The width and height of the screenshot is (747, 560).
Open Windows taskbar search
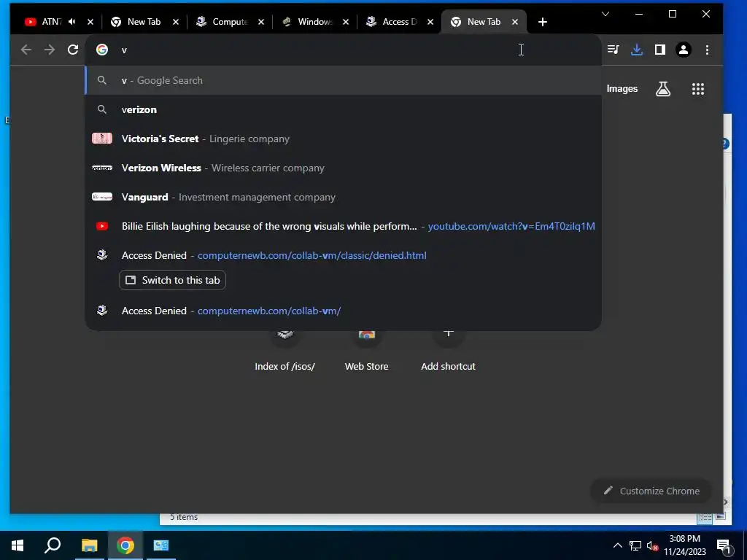point(53,545)
